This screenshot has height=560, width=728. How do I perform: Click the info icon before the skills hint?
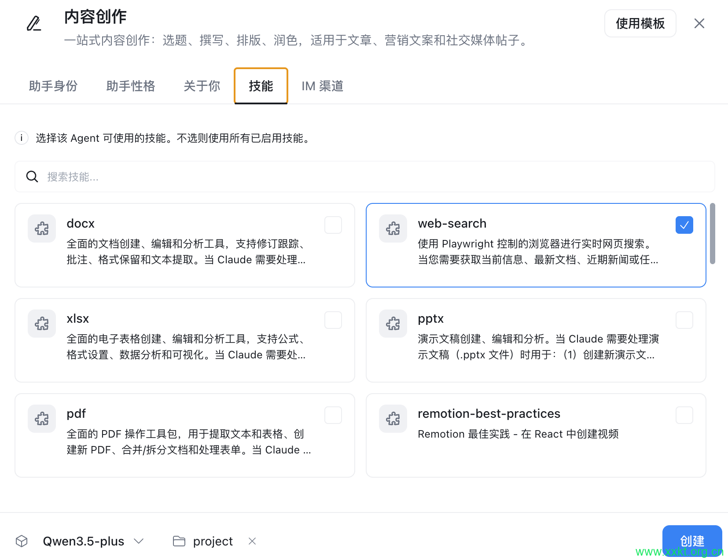[x=22, y=138]
